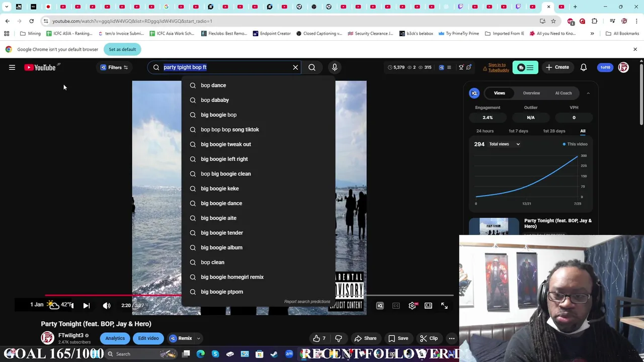The image size is (644, 362).
Task: Toggle theater mode
Action: [x=428, y=306]
